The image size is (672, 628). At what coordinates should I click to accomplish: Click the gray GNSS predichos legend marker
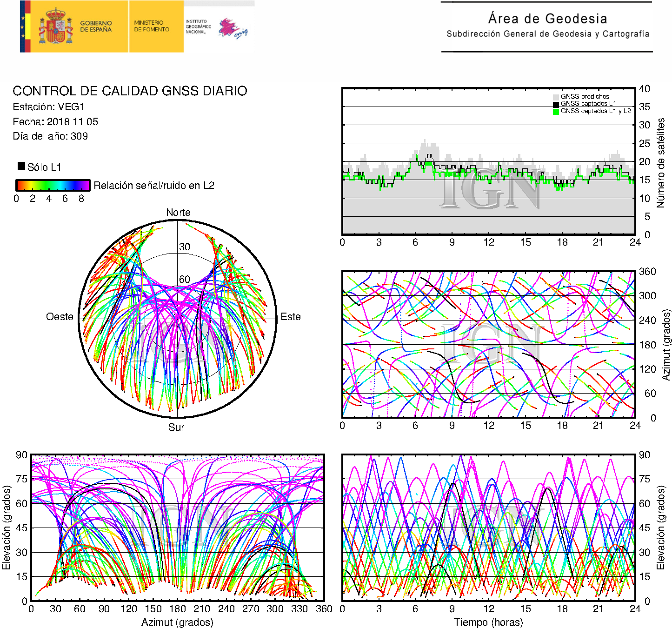pyautogui.click(x=556, y=97)
